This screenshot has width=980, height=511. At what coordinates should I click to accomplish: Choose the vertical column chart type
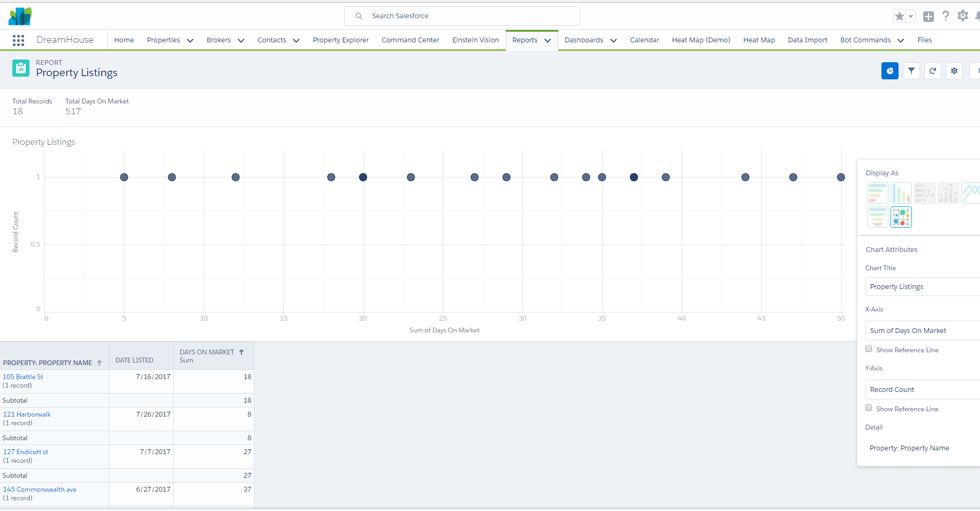pos(901,193)
